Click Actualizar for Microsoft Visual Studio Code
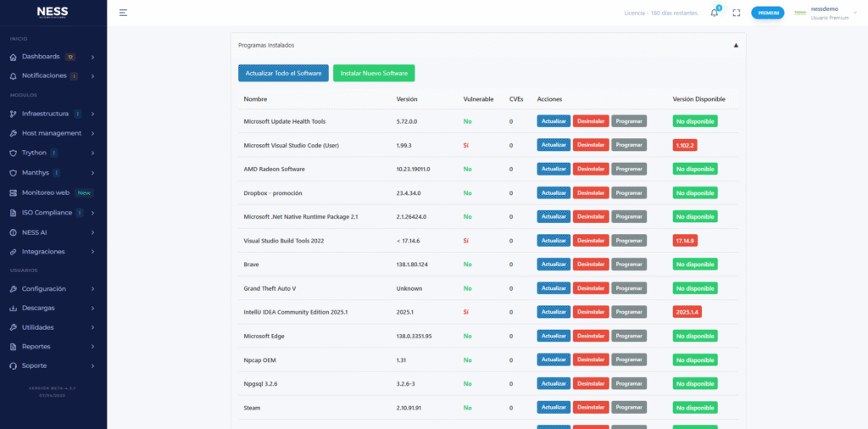The height and width of the screenshot is (429, 868). pyautogui.click(x=554, y=145)
